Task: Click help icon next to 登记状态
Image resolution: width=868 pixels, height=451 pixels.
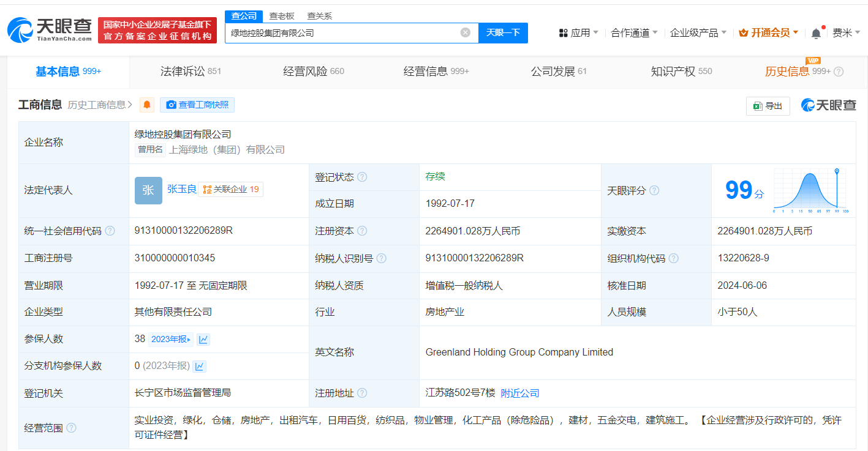Action: [362, 177]
